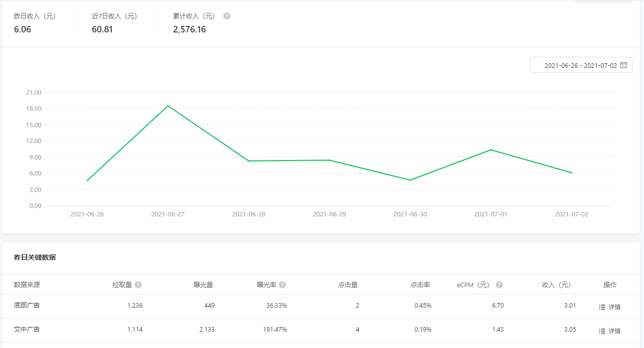Click the 2021-06-29 x-axis label
The height and width of the screenshot is (348, 644).
tap(329, 214)
